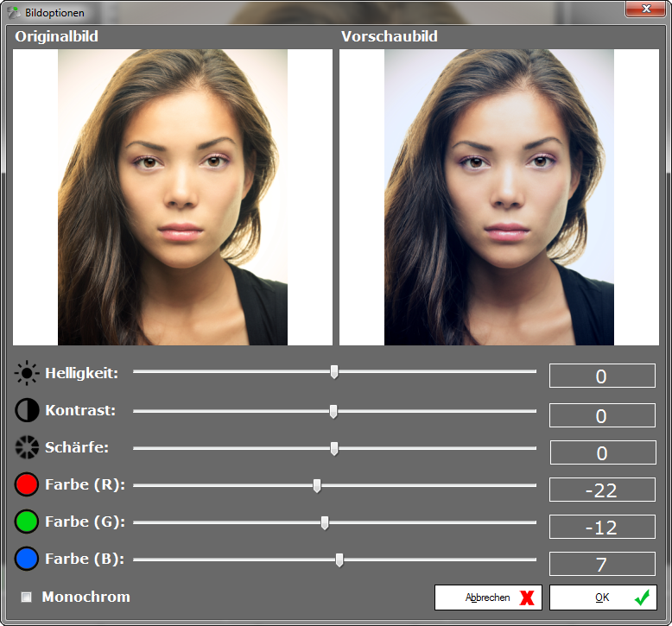Click the Kontrast slider handle
Screen dimensions: 672x626
[333, 411]
